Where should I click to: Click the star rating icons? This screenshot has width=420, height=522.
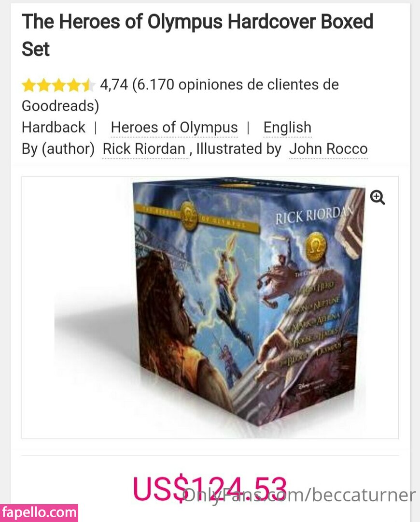58,85
